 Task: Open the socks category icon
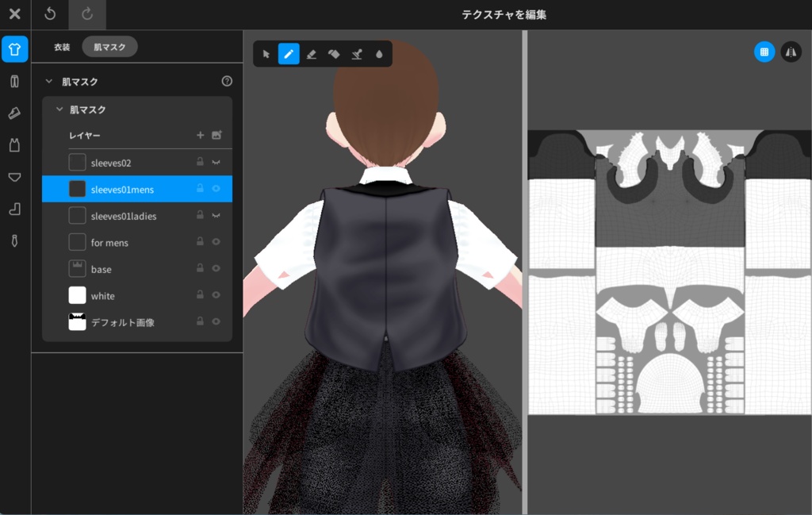click(x=14, y=209)
